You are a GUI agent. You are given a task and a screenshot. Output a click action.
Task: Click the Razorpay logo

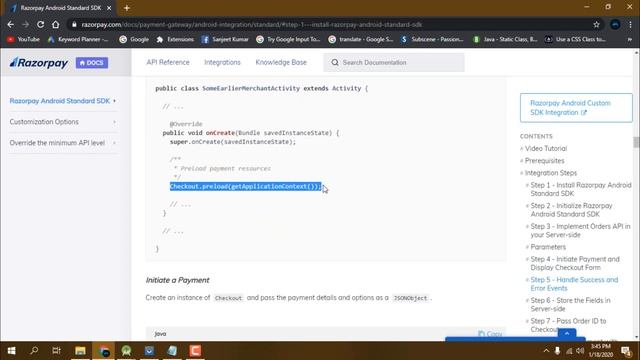pos(39,63)
